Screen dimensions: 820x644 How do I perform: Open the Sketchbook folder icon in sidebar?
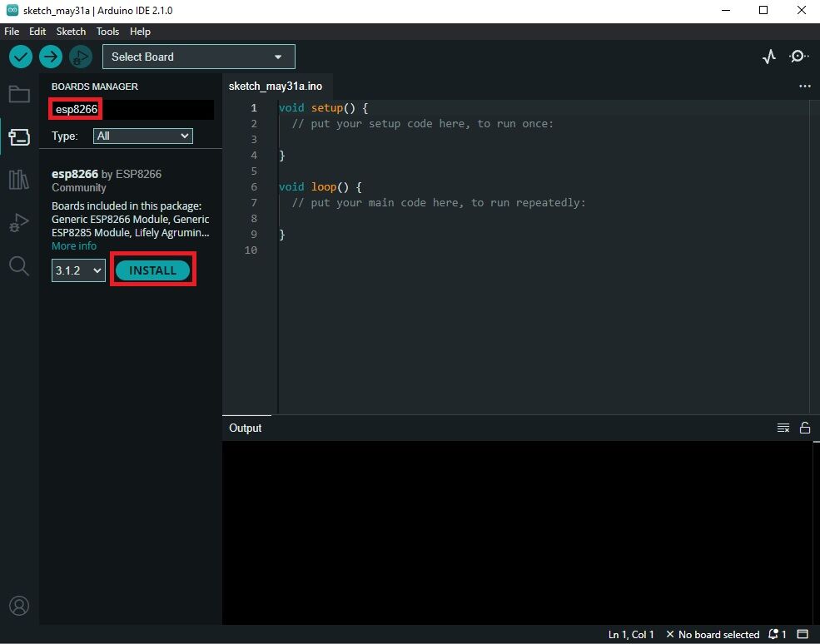tap(19, 93)
